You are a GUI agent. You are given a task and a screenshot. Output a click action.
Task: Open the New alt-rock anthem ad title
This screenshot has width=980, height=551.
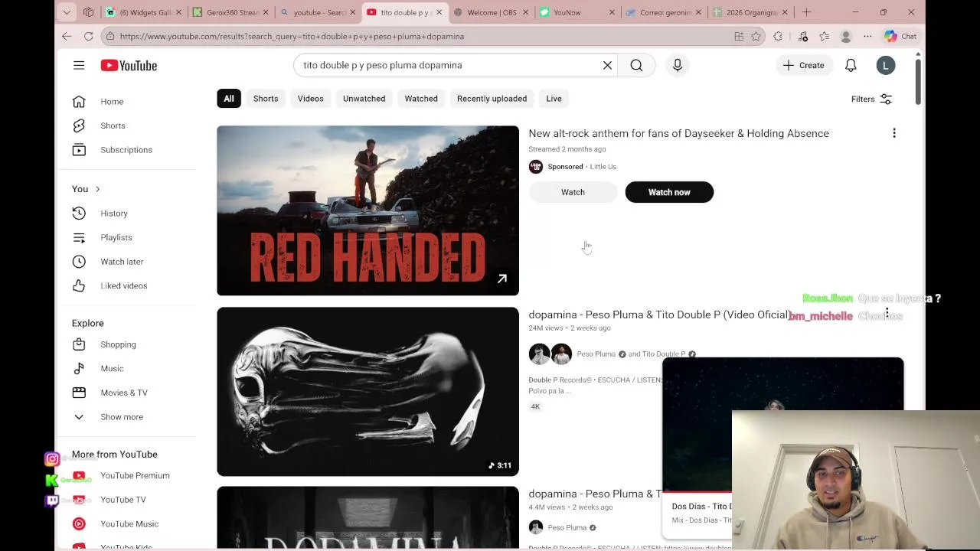[678, 133]
